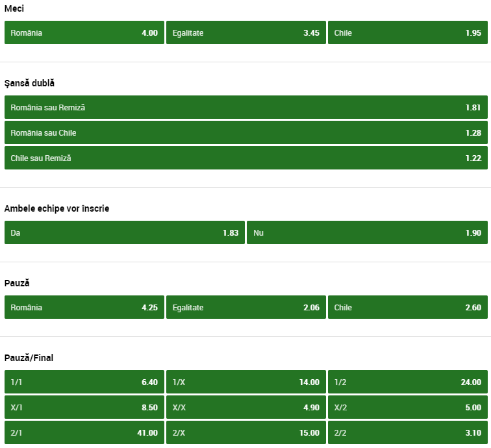
Task: Choose Nu for both teams to score
Action: (367, 232)
